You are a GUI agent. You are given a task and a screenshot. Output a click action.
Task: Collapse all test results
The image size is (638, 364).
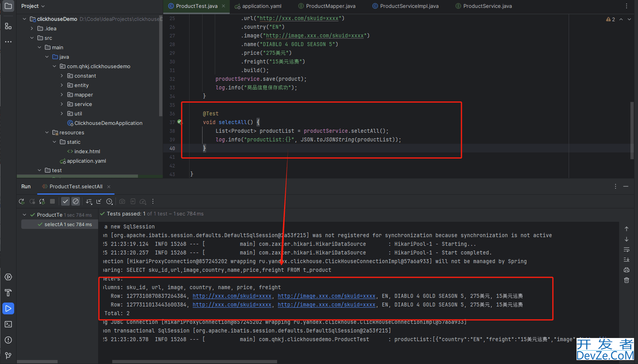(x=99, y=201)
